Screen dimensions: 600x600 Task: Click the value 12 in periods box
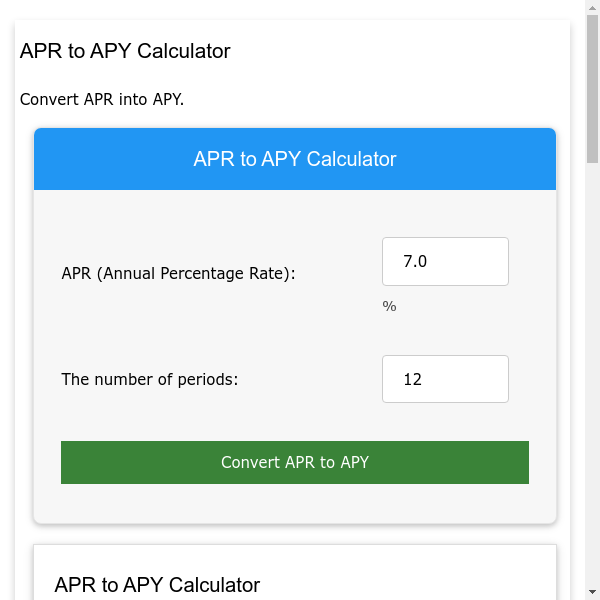coord(412,379)
